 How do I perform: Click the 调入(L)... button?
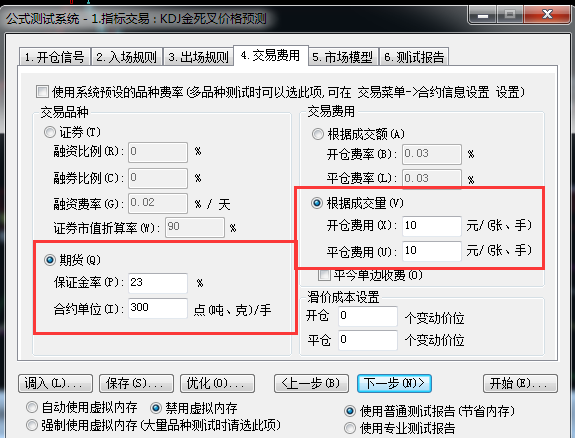coord(55,383)
